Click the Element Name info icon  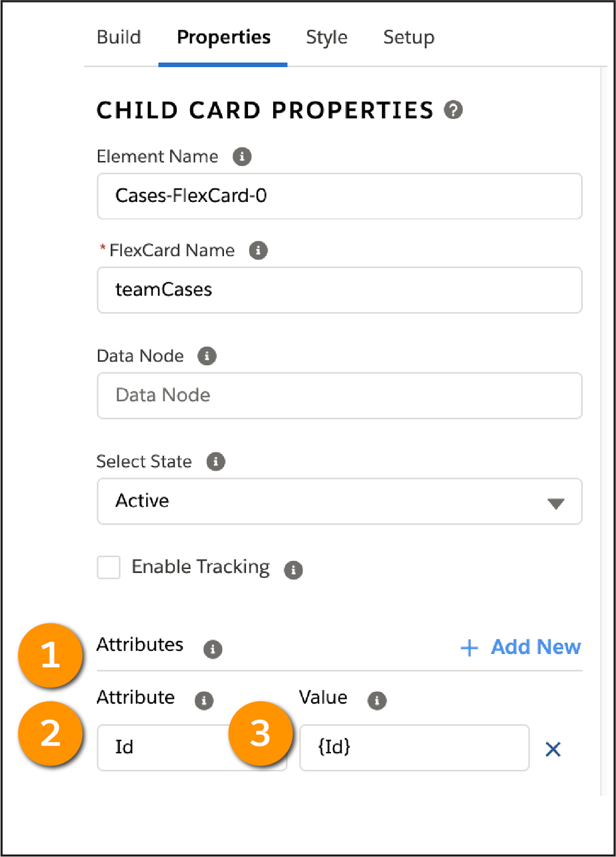click(242, 156)
